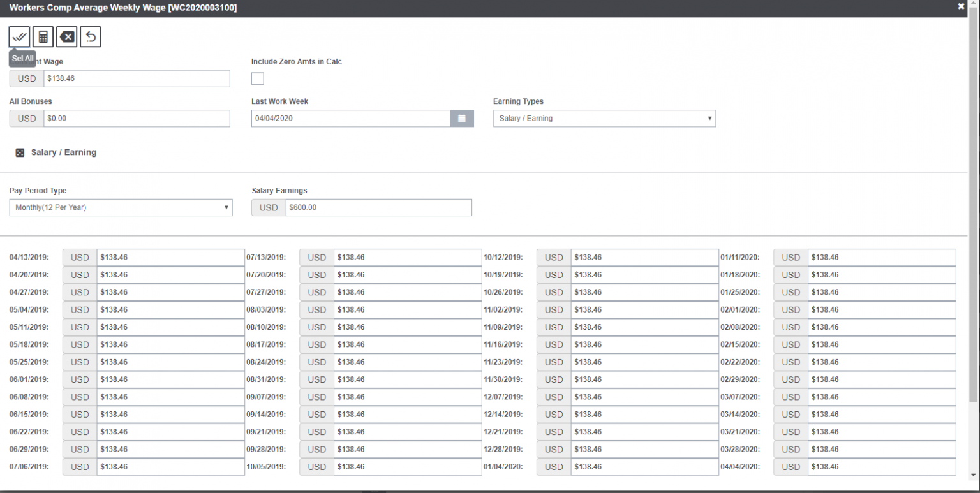Open the calendar picker for Last Work Week

(x=461, y=118)
